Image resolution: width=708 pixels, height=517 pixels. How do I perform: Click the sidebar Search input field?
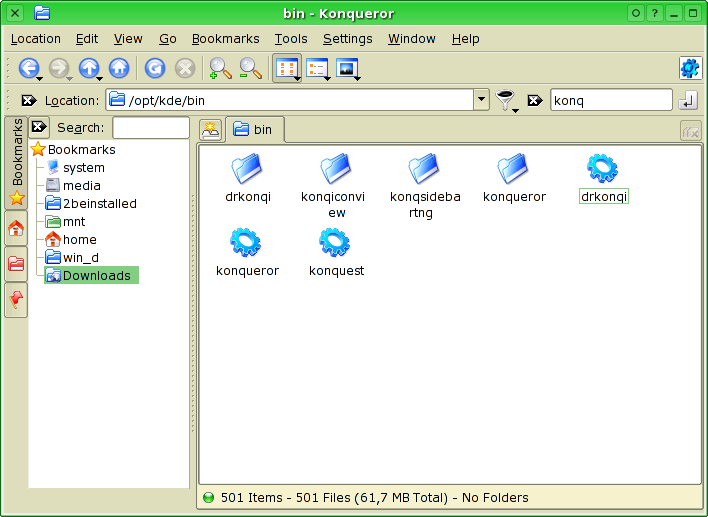click(x=151, y=128)
